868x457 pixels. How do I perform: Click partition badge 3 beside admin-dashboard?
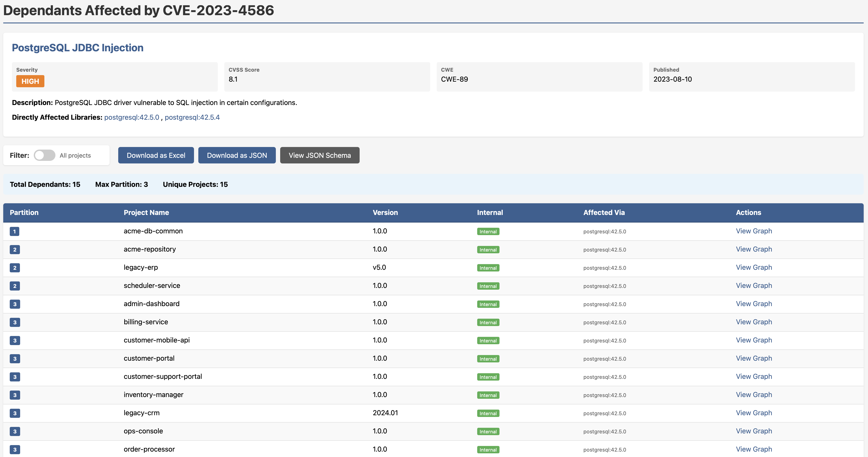[15, 304]
